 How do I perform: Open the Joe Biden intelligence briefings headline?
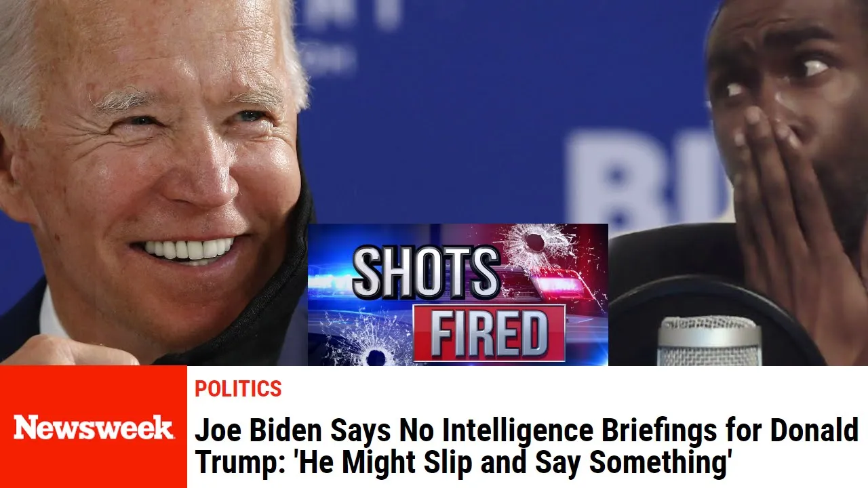pos(527,446)
